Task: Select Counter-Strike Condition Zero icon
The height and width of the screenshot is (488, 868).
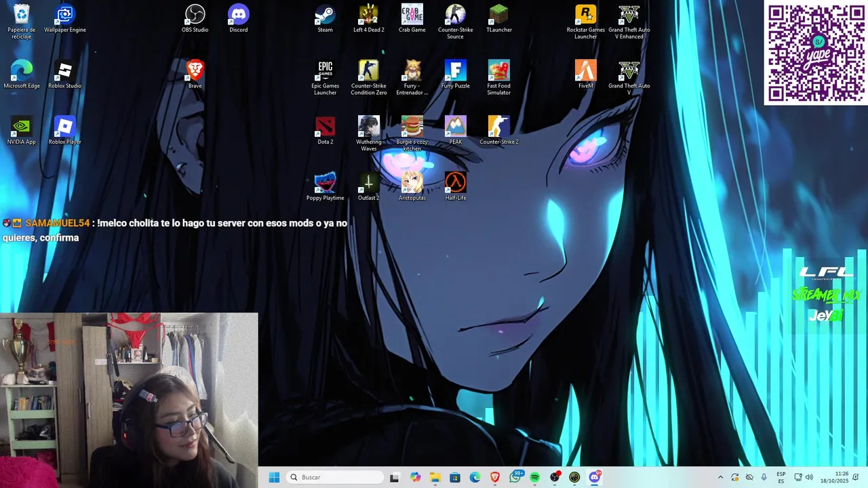Action: (x=369, y=78)
